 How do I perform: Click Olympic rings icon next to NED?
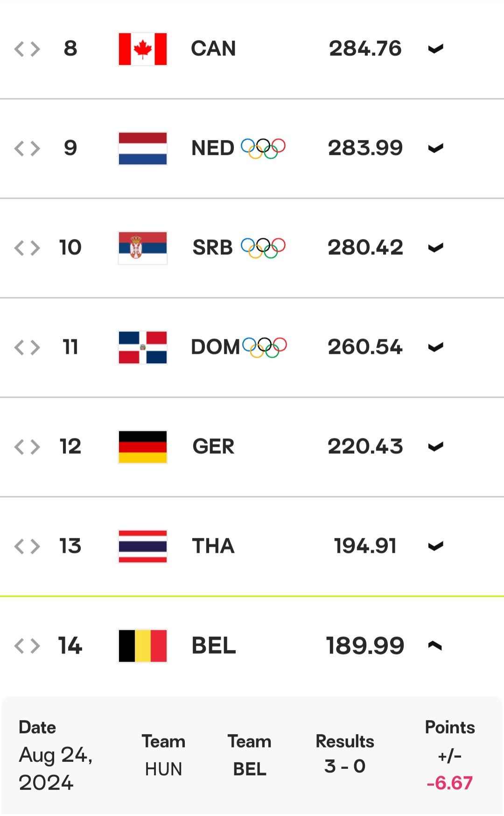pyautogui.click(x=263, y=148)
